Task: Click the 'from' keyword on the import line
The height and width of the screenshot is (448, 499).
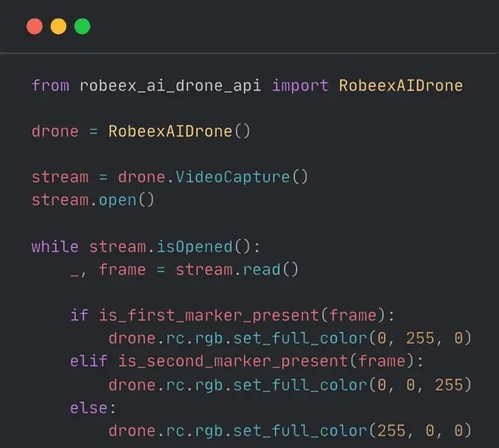Action: pos(51,86)
